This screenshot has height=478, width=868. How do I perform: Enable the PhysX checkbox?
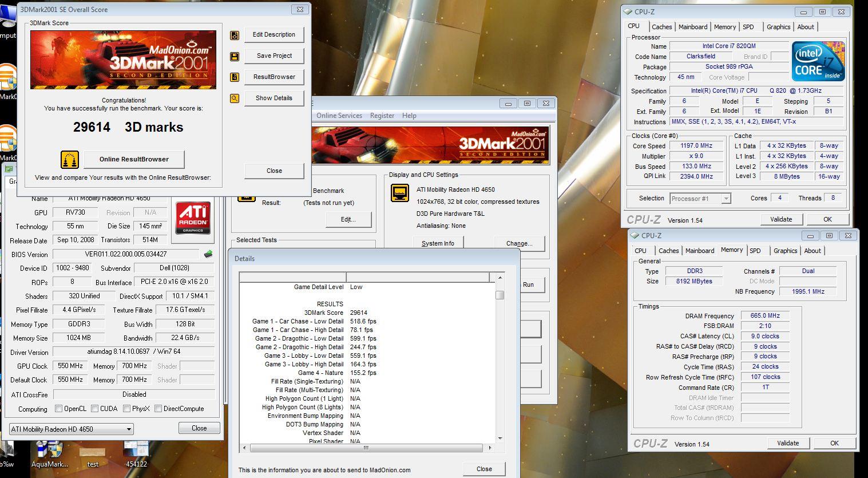(x=126, y=409)
